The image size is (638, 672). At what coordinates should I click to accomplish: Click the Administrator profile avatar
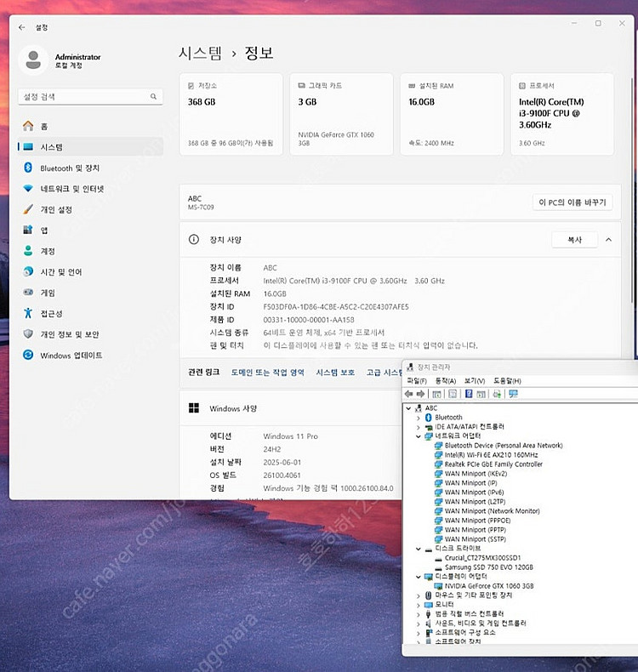coord(33,60)
